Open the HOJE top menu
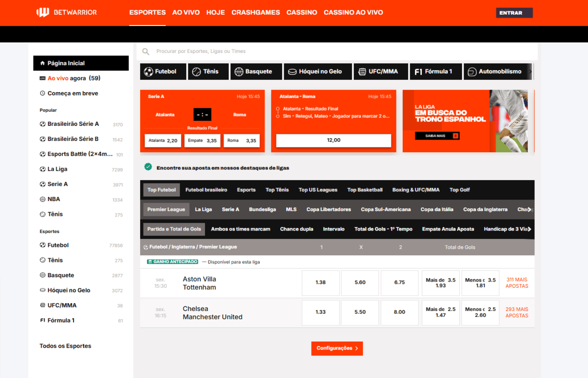 click(216, 12)
